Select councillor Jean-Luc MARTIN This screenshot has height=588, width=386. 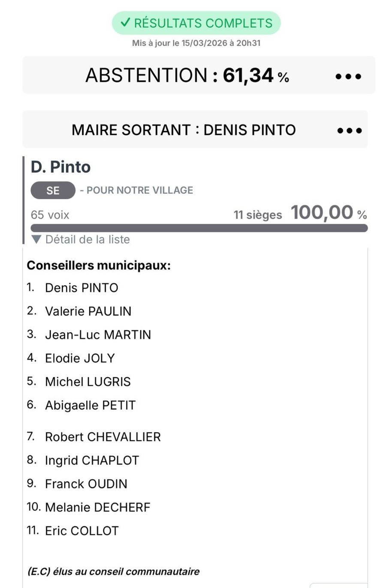[x=98, y=335]
